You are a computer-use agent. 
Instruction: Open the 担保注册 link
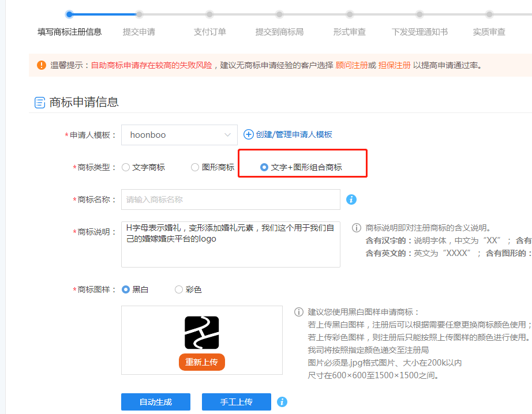[x=394, y=65]
